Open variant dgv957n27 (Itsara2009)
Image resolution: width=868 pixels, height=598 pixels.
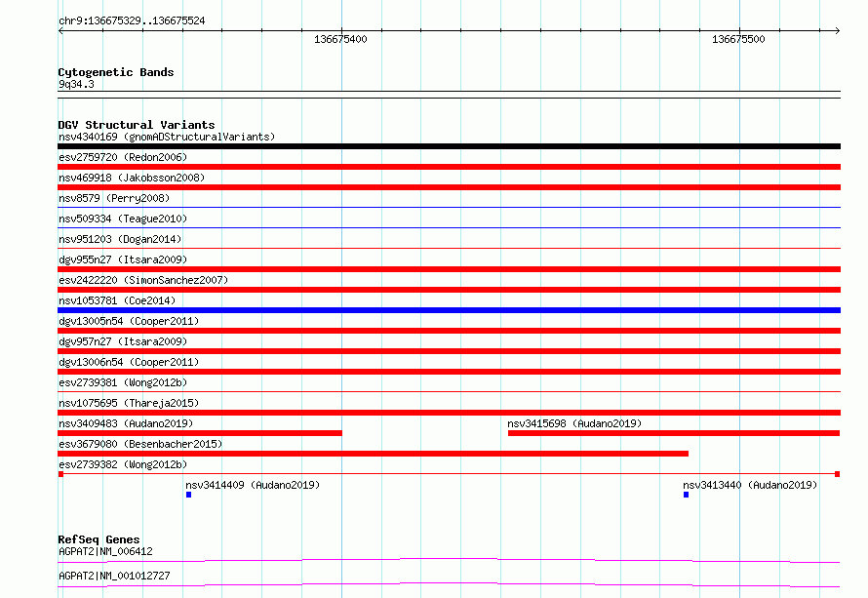pyautogui.click(x=123, y=341)
